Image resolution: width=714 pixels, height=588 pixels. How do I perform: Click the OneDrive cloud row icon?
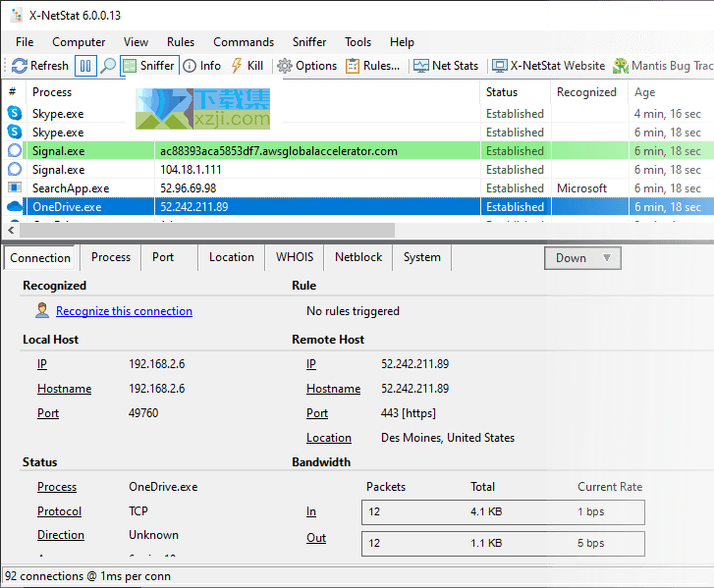point(15,206)
